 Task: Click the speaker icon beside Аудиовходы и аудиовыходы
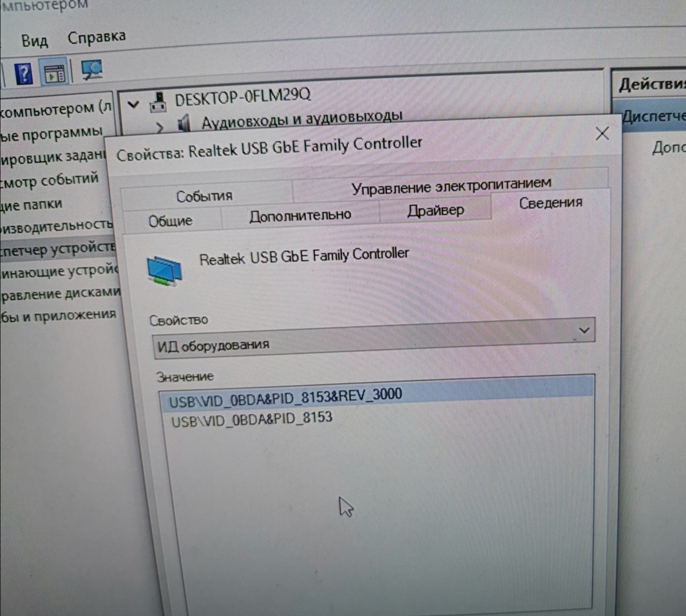(184, 122)
